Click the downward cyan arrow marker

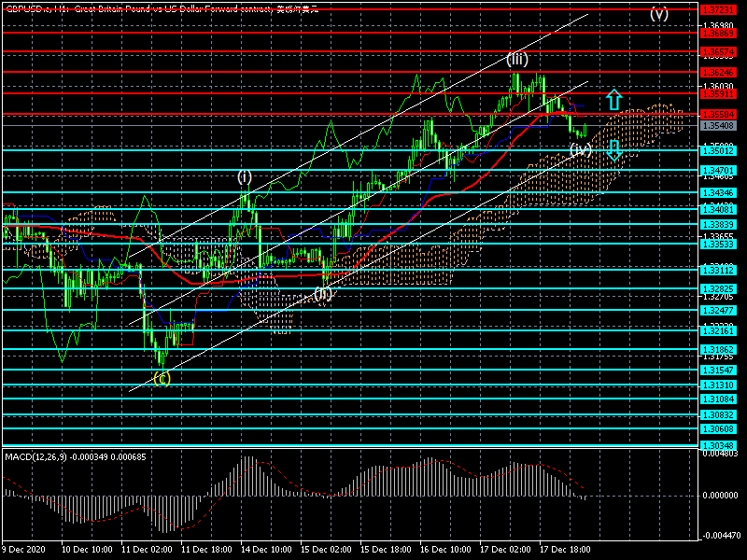pos(613,150)
